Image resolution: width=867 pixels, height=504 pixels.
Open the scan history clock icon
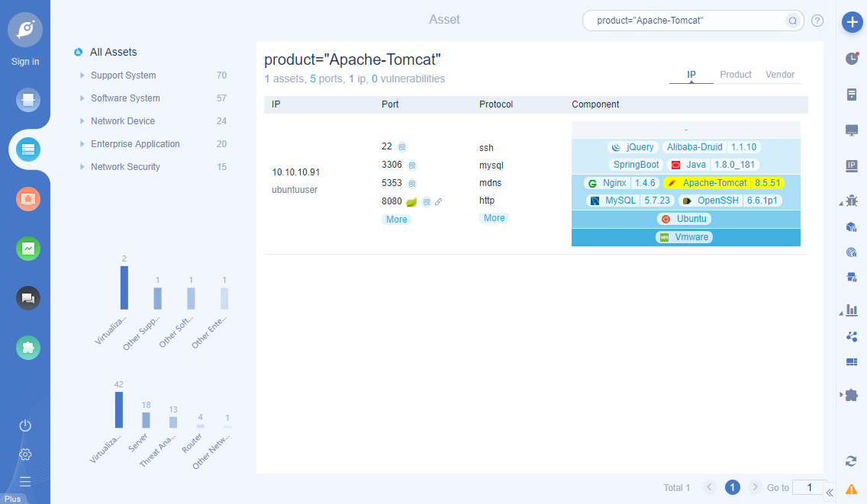[x=852, y=58]
